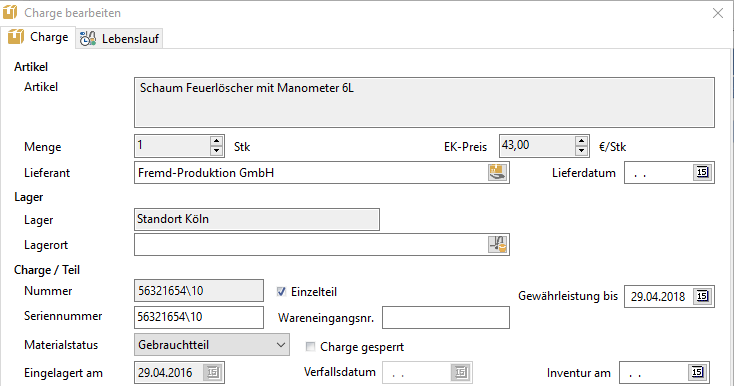Uncheck the Einzelteil checkbox

281,292
